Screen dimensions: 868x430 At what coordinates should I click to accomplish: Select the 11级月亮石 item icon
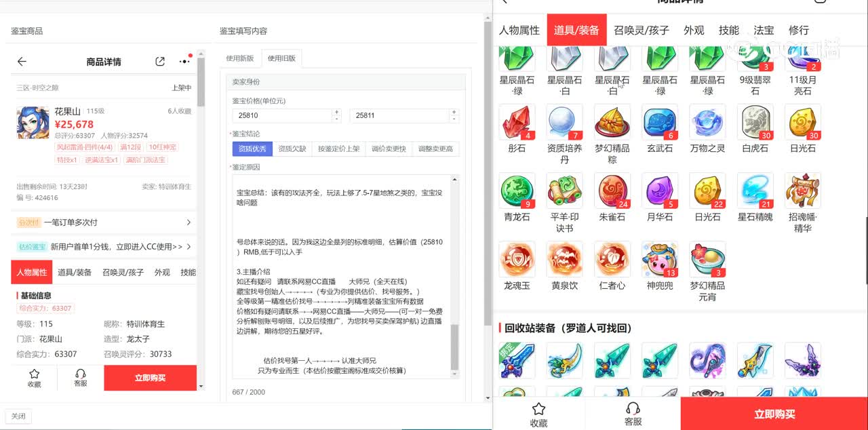(x=803, y=58)
